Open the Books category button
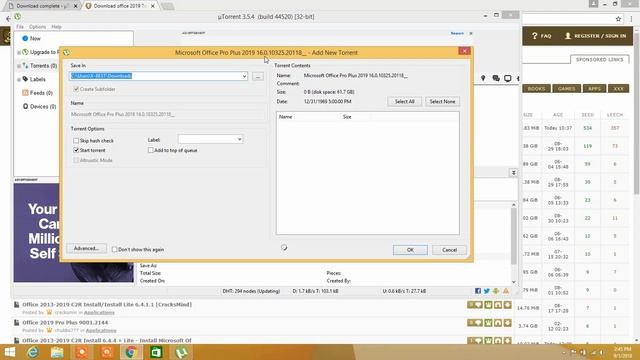640x360 pixels. click(536, 89)
